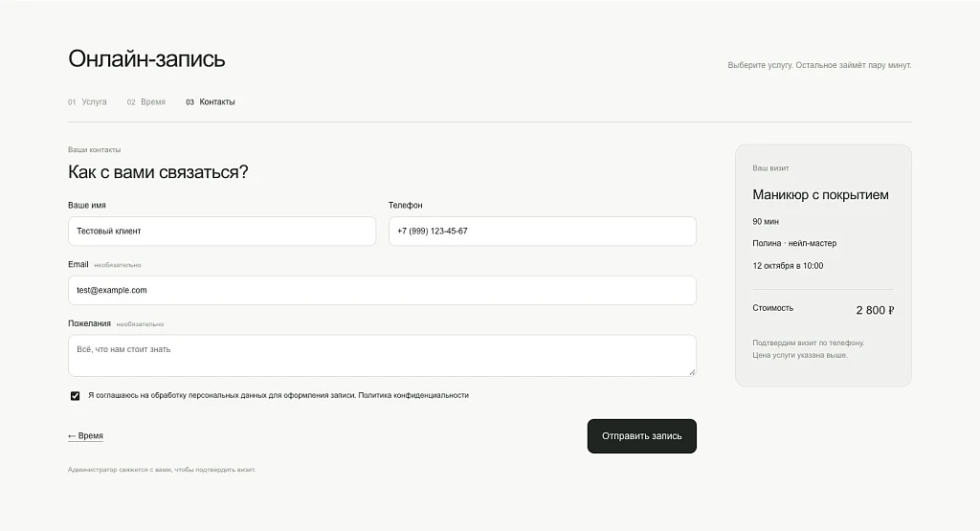Select step 03 Контакты
Viewport: 980px width, 531px height.
[211, 101]
